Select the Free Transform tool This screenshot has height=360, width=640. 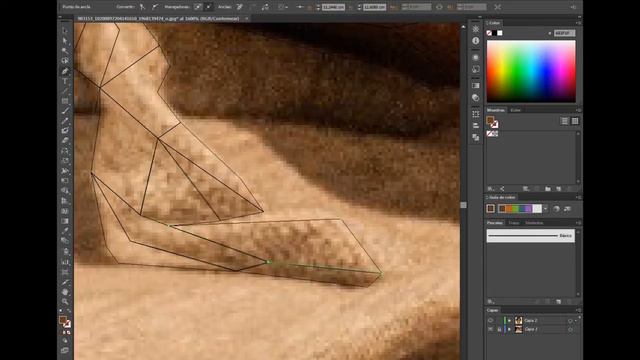tap(65, 181)
